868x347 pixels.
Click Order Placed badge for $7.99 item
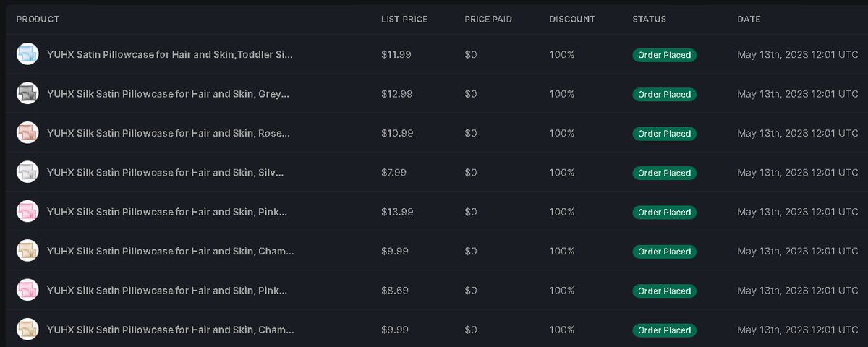coord(664,173)
